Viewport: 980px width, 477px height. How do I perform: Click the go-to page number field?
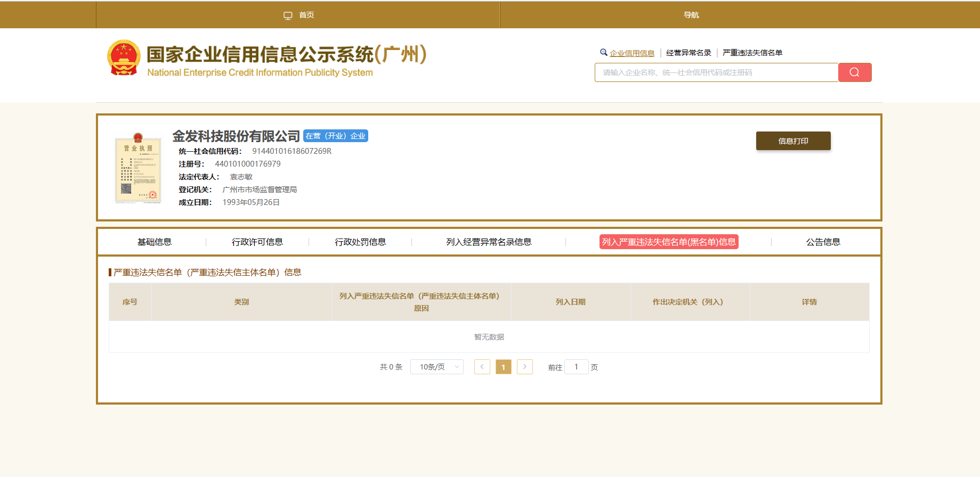point(576,367)
